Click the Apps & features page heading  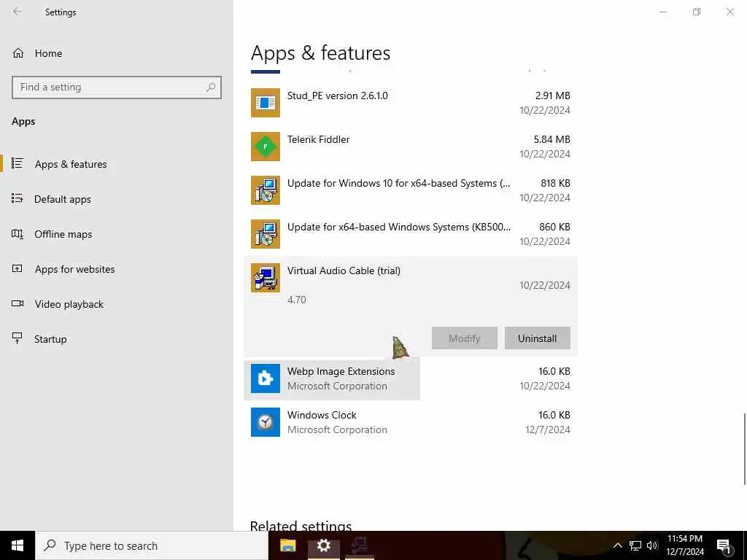pyautogui.click(x=320, y=52)
